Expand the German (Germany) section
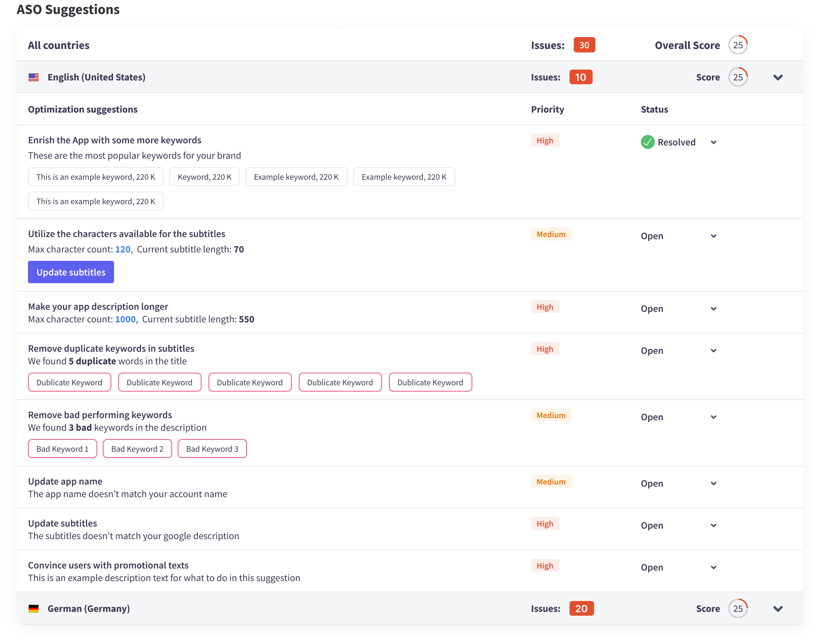This screenshot has height=644, width=820. [778, 609]
